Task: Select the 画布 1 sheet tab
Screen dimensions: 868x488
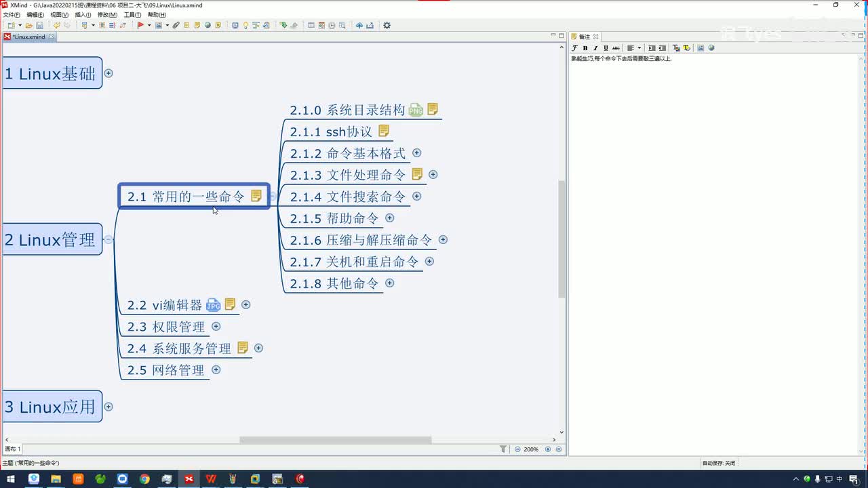Action: [x=13, y=449]
